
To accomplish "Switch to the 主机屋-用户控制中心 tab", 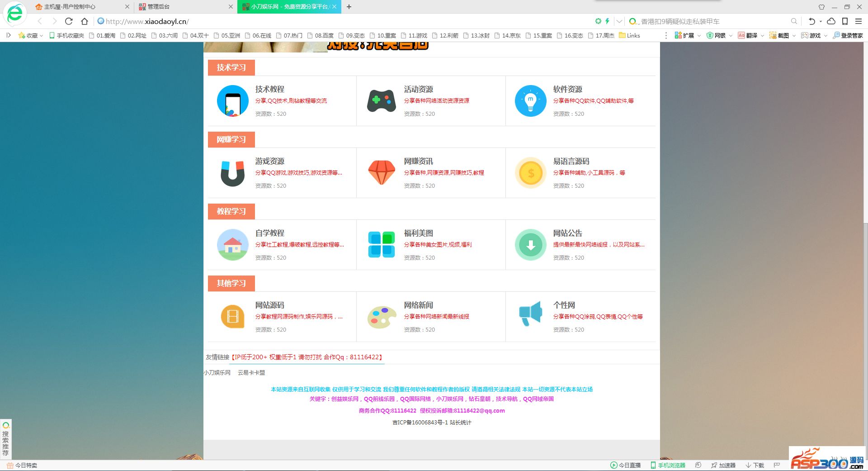I will click(x=83, y=7).
